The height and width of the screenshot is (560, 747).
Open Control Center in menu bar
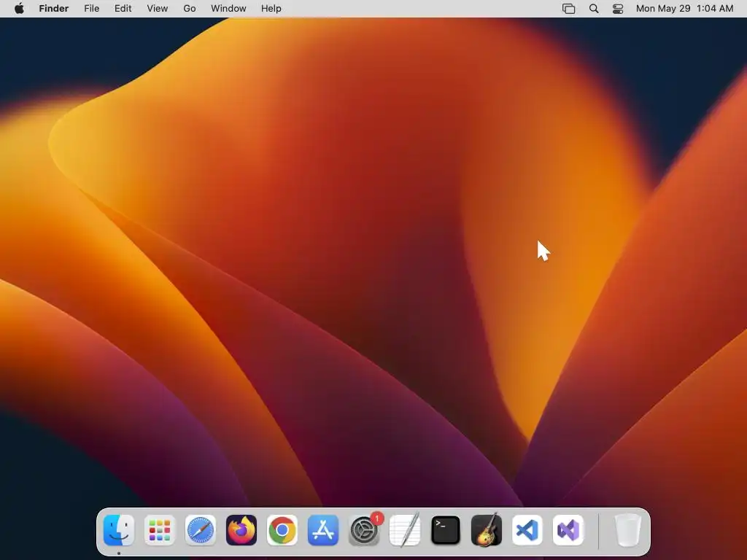618,9
